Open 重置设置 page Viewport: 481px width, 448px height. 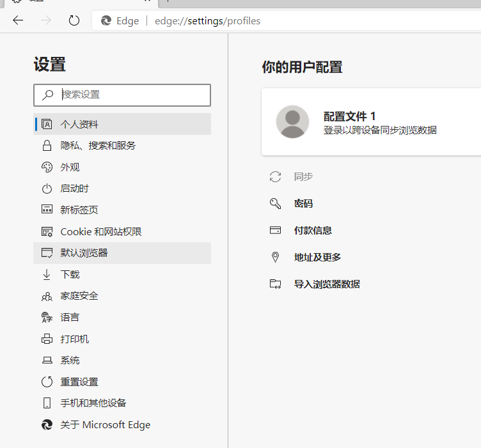point(79,382)
